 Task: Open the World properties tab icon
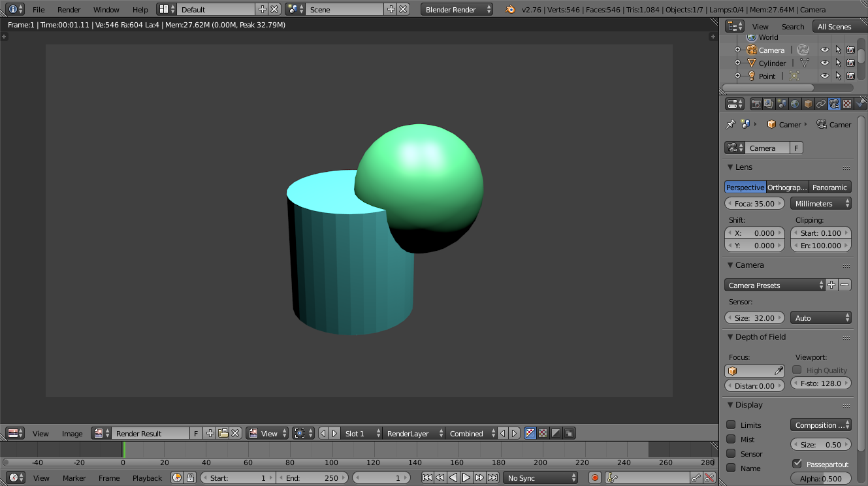coord(795,104)
